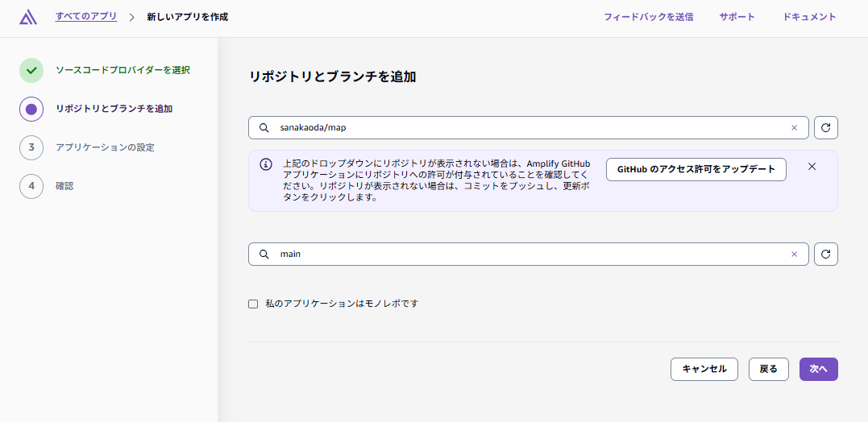Select the 確認 step
The width and height of the screenshot is (868, 422).
click(x=64, y=186)
